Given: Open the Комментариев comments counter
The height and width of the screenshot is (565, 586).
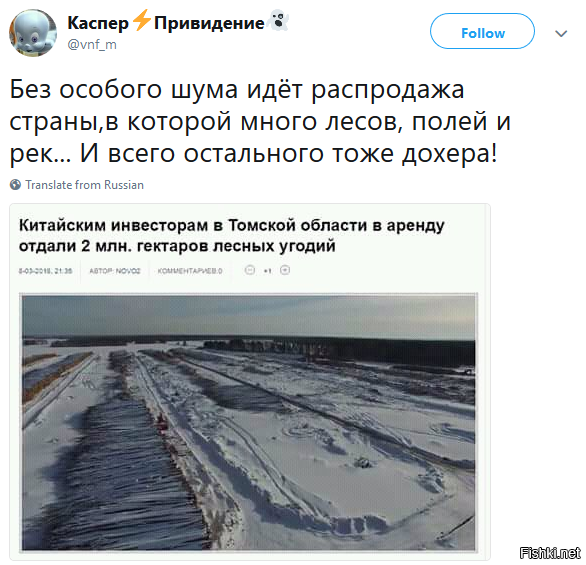Looking at the screenshot, I should click(190, 271).
